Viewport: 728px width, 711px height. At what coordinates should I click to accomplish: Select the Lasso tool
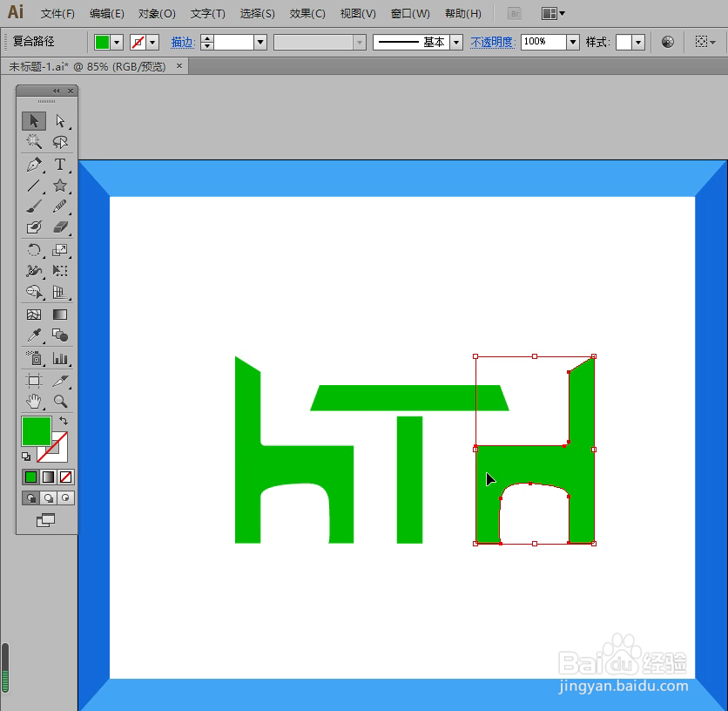60,142
